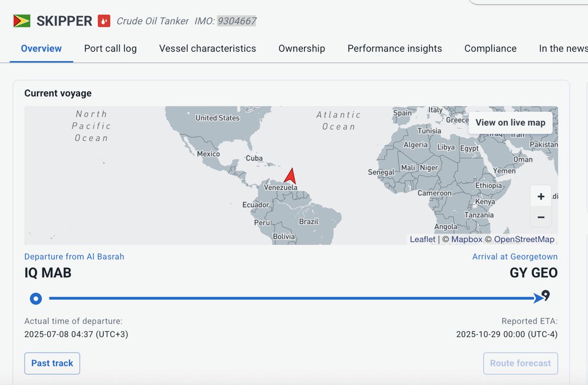The height and width of the screenshot is (385, 588).
Task: Click Algeria label on the map
Action: point(416,145)
